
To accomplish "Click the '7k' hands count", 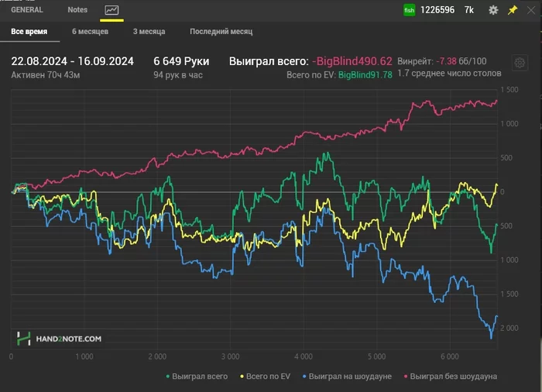I will [469, 10].
